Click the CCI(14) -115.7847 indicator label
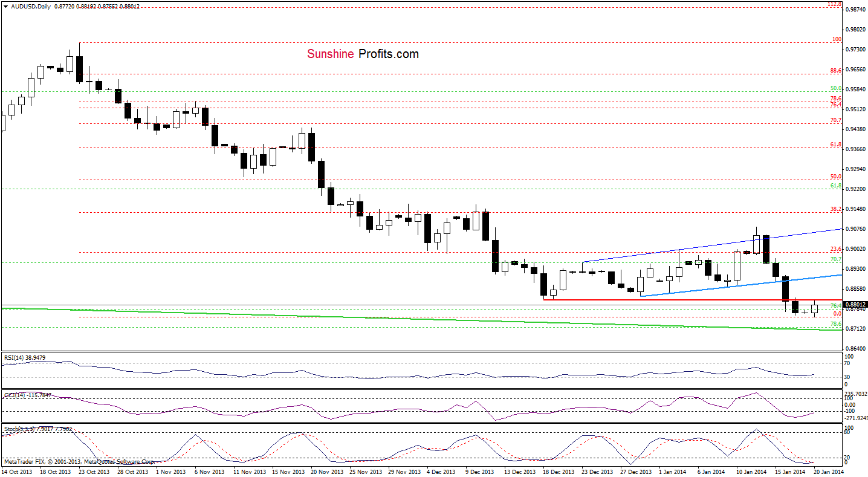This screenshot has height=477, width=868. [x=27, y=395]
